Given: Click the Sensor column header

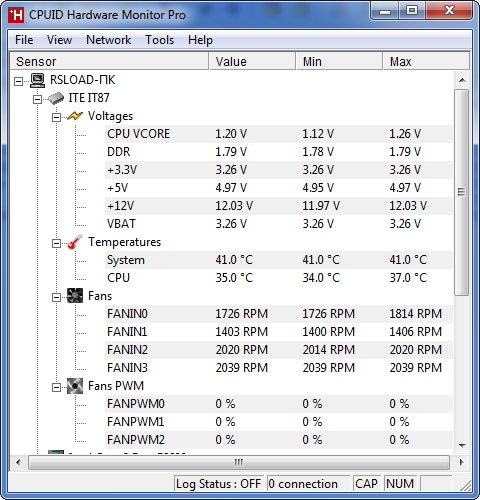Looking at the screenshot, I should point(109,61).
